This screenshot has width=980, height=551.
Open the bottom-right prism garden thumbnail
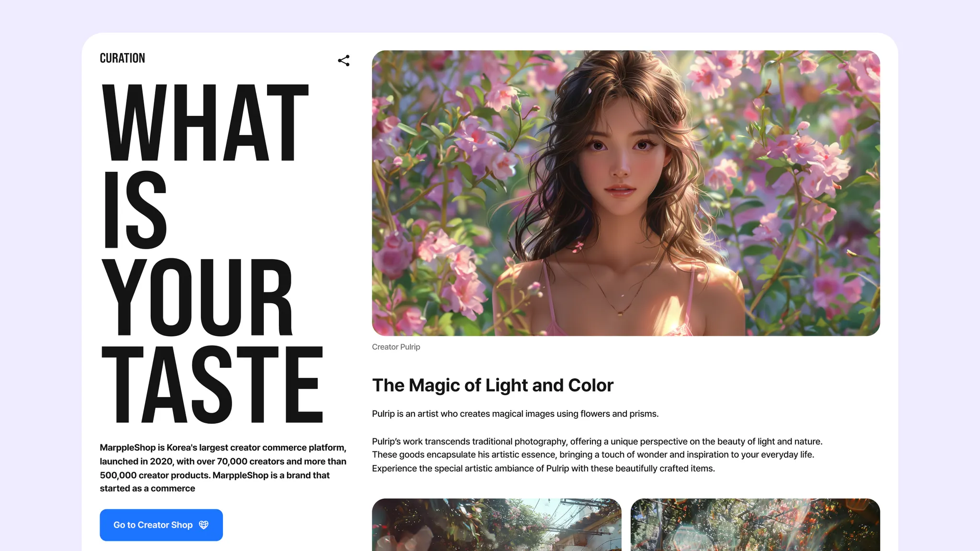(x=755, y=525)
